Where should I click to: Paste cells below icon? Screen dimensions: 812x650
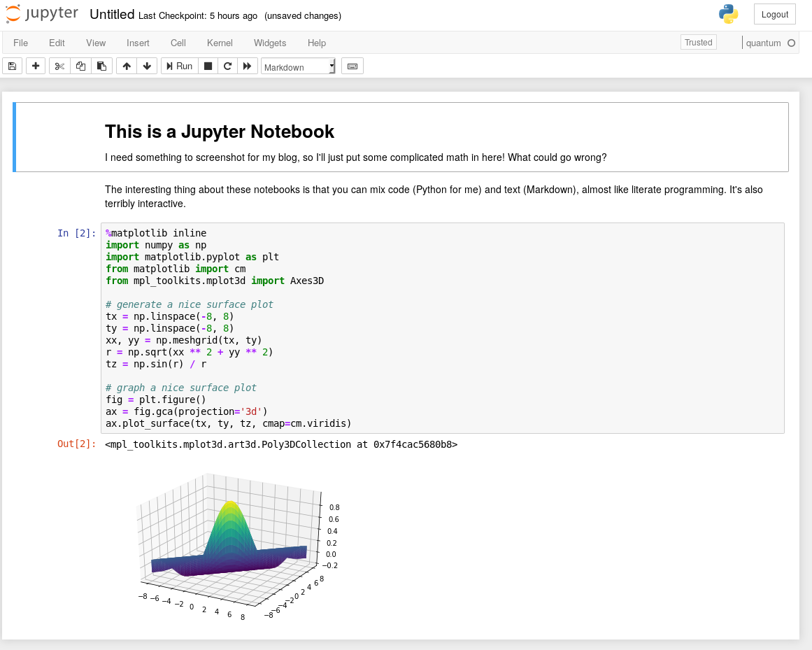(x=102, y=66)
